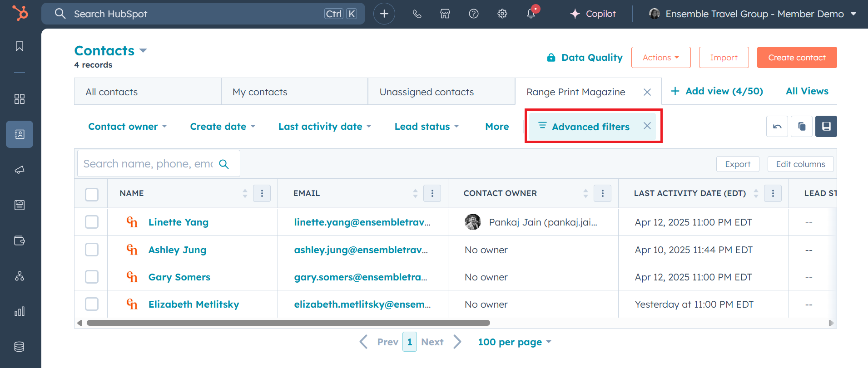Open the HubSpot sprocket home logo
This screenshot has width=868, height=368.
point(20,13)
